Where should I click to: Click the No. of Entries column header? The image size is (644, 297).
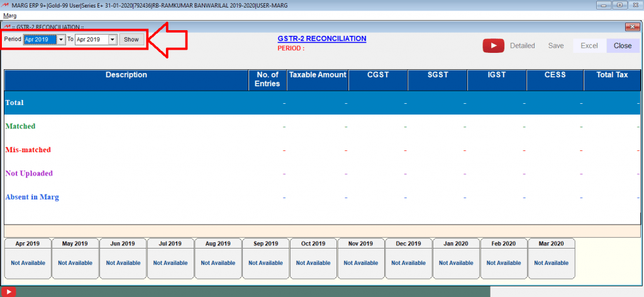(x=268, y=80)
